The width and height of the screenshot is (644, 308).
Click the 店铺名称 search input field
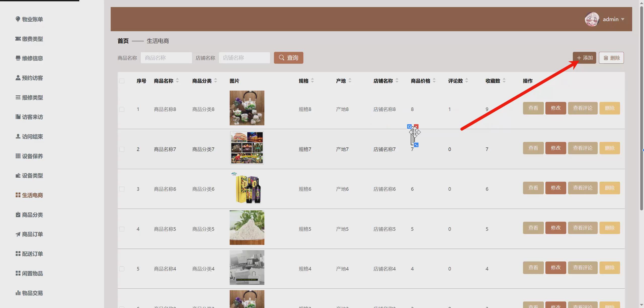click(x=244, y=58)
